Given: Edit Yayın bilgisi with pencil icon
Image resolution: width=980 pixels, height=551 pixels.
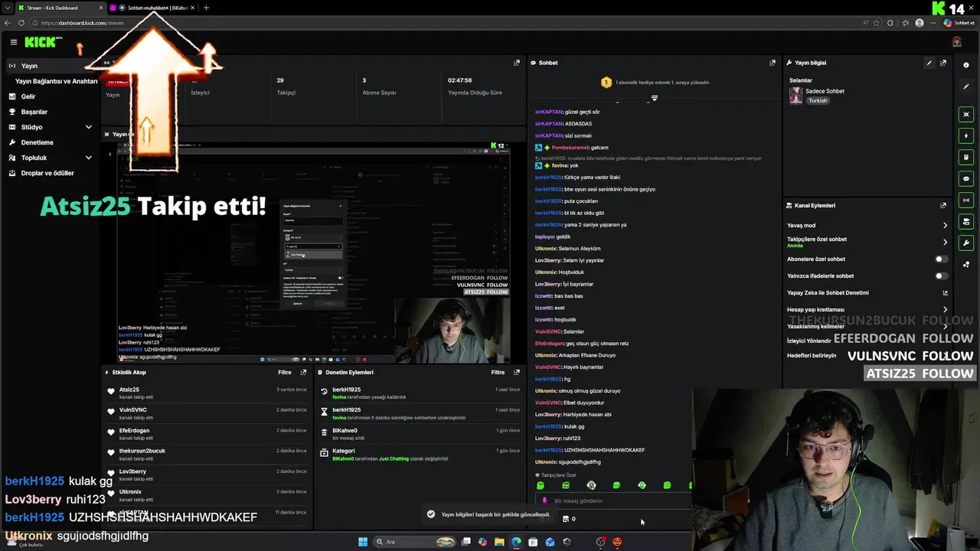Looking at the screenshot, I should pyautogui.click(x=929, y=63).
